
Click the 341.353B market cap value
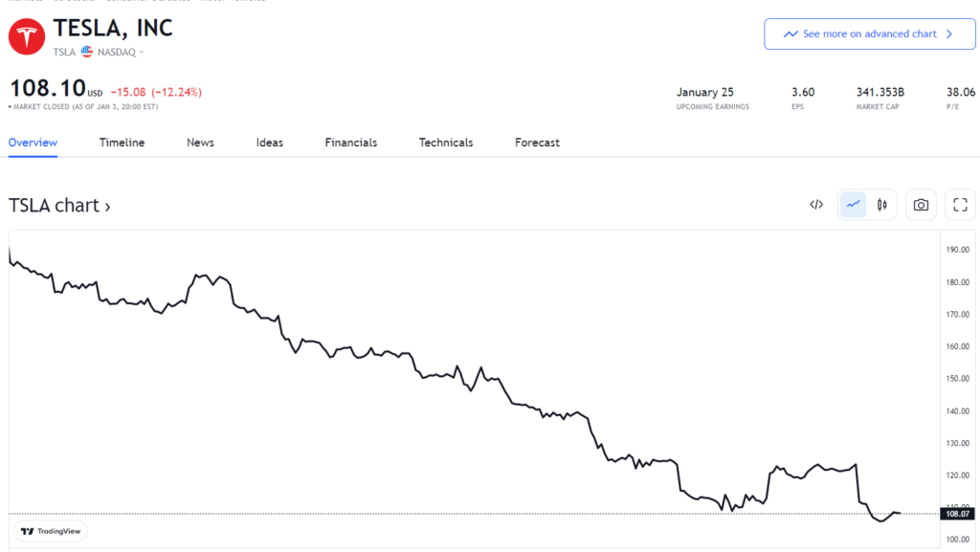click(x=880, y=93)
